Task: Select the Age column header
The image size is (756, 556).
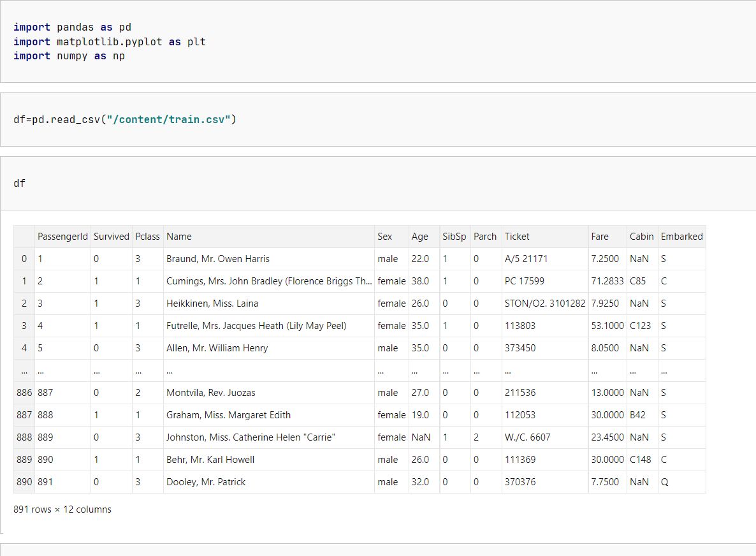Action: tap(420, 237)
